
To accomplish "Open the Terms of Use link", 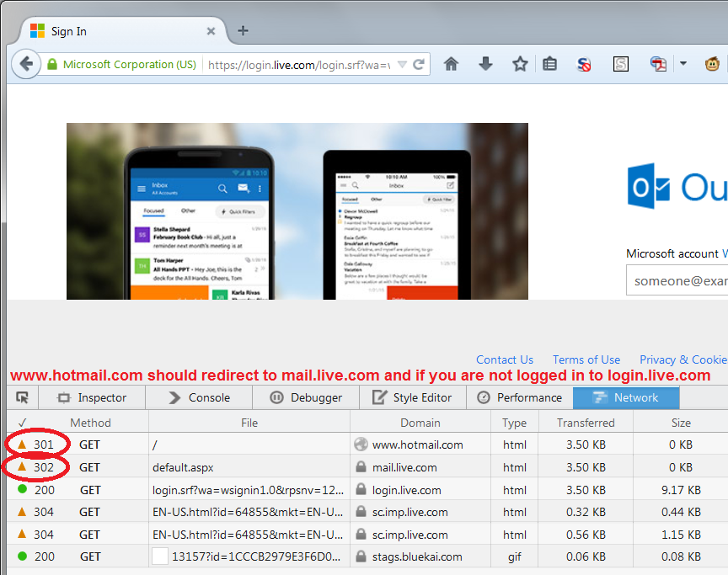I will [x=586, y=359].
